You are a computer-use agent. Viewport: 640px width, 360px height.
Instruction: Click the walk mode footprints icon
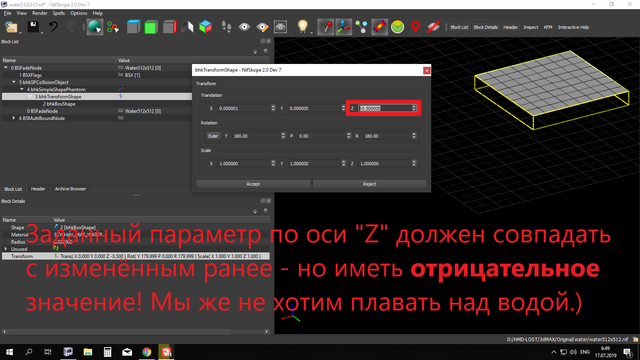coord(226,27)
